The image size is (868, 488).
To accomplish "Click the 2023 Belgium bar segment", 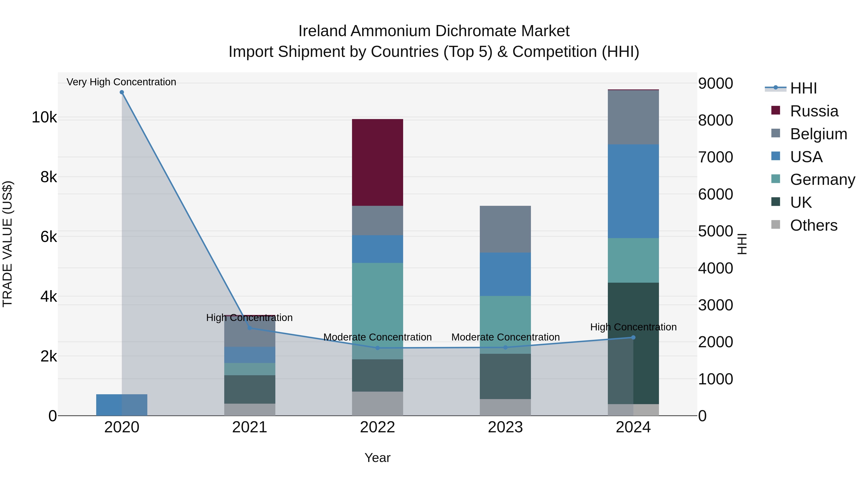I will [x=505, y=229].
